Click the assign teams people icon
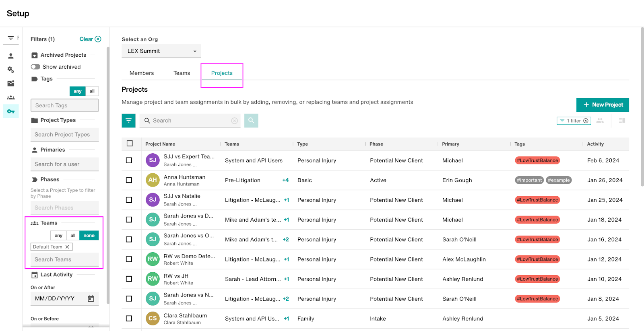The height and width of the screenshot is (331, 644). point(600,120)
